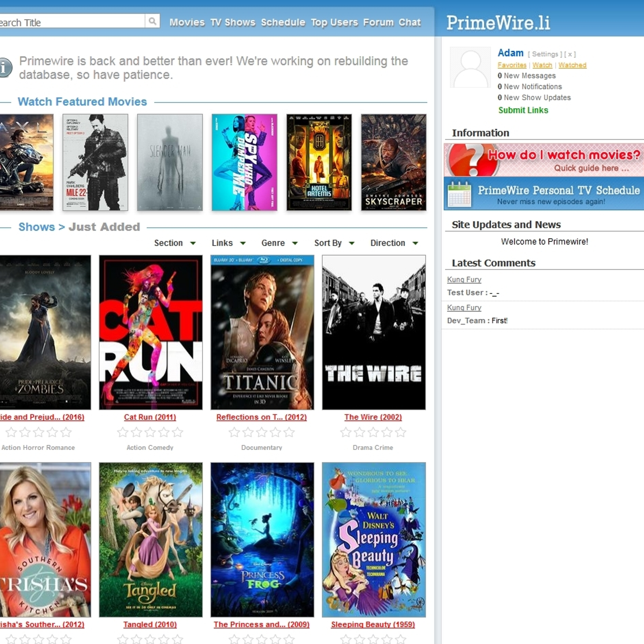Screen dimensions: 644x644
Task: Click the Princess and the Frog poster
Action: [262, 540]
